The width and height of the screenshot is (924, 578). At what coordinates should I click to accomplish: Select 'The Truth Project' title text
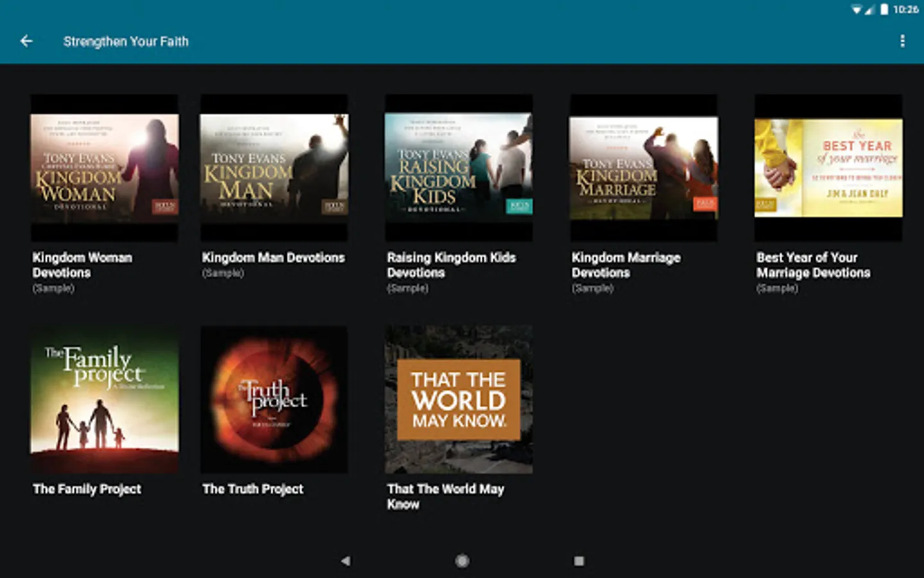pos(253,489)
